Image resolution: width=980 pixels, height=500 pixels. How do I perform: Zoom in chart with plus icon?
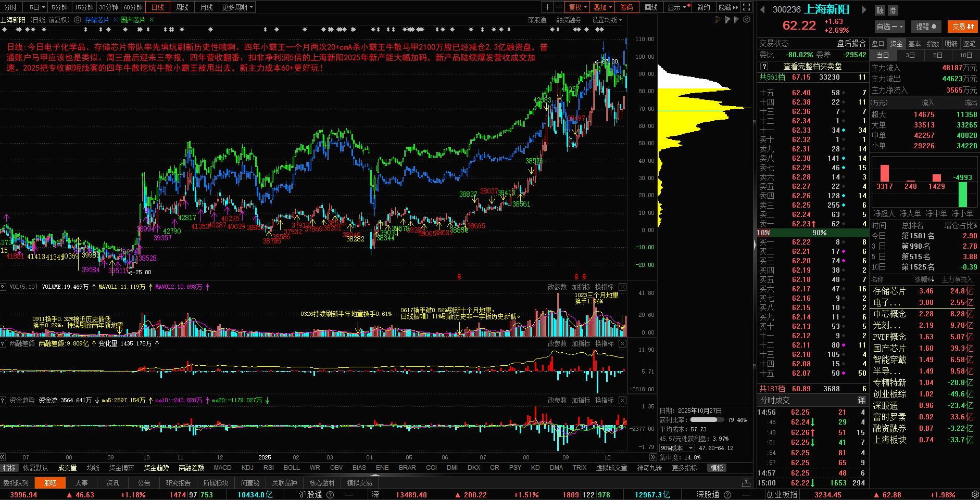tap(547, 7)
